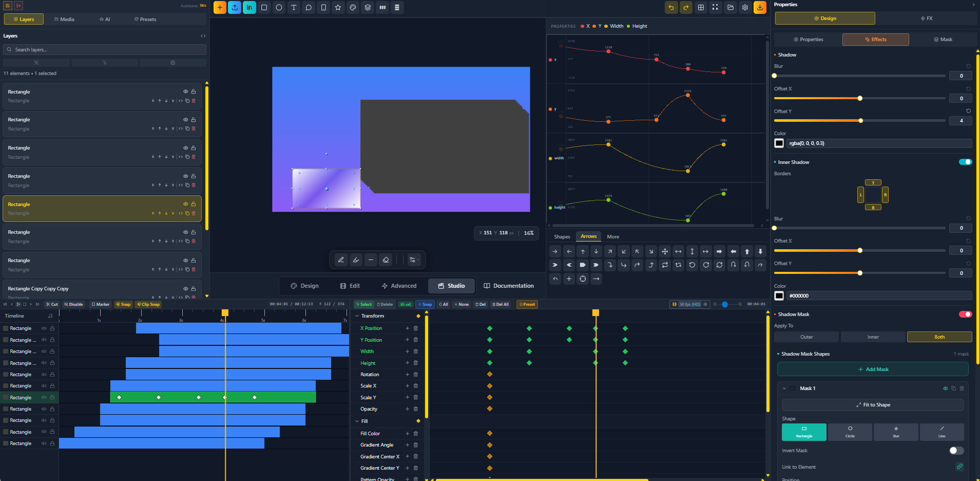This screenshot has height=481, width=980.
Task: Collapse the Mask 1 section chevron
Action: (x=784, y=388)
